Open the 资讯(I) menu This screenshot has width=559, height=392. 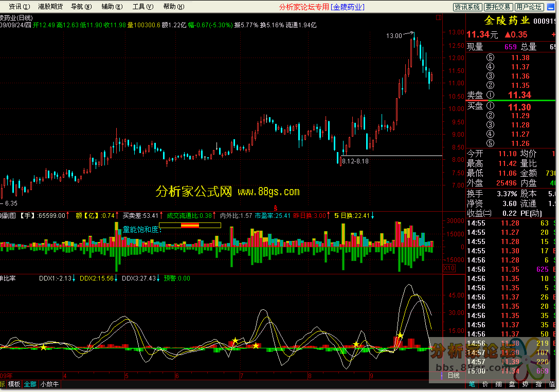pos(19,6)
